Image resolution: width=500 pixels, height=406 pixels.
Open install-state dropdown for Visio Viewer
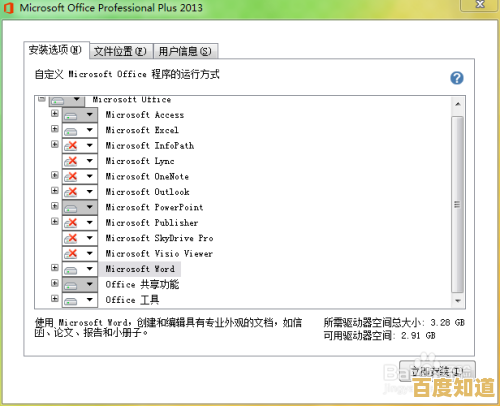(80, 254)
